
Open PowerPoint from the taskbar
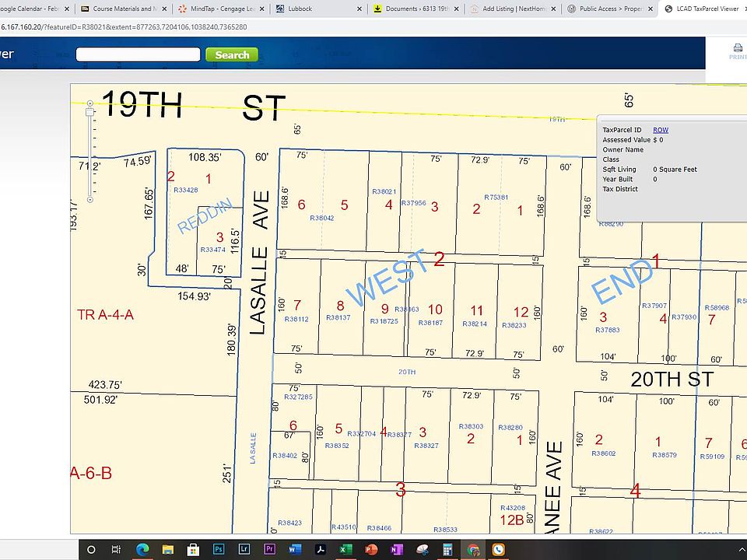pos(370,550)
